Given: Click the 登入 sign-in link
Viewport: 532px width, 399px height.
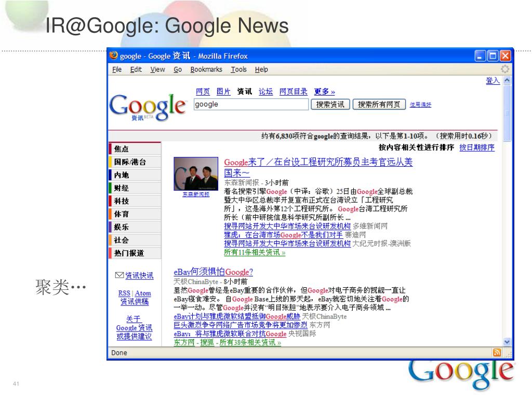Looking at the screenshot, I should pos(493,81).
